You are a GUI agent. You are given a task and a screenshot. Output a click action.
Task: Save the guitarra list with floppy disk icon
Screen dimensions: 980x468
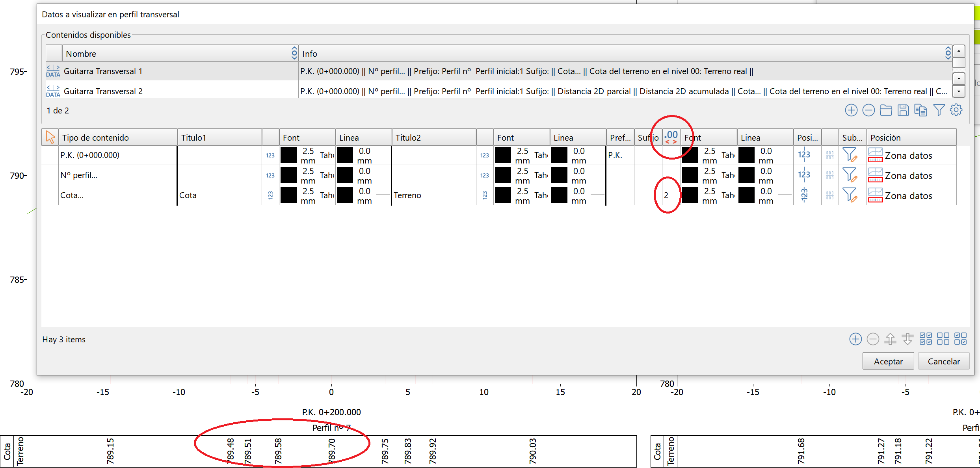(x=903, y=110)
